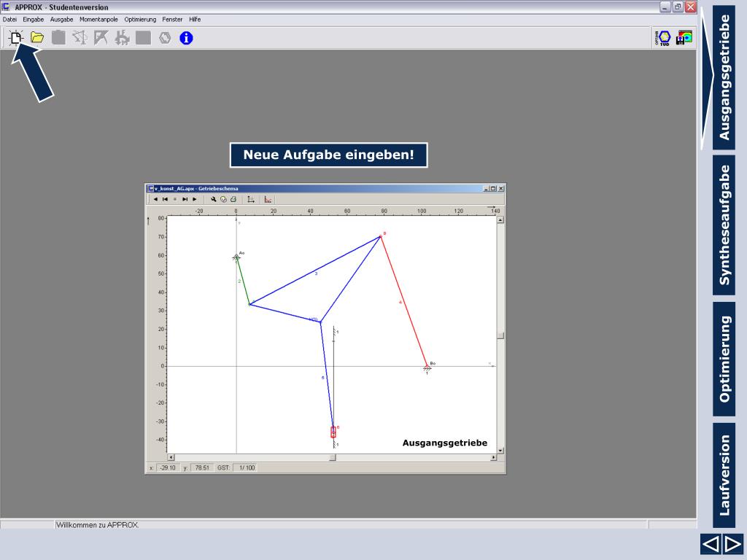Click the greyed-out mechanism sketch icon
Image resolution: width=747 pixels, height=560 pixels.
click(80, 38)
